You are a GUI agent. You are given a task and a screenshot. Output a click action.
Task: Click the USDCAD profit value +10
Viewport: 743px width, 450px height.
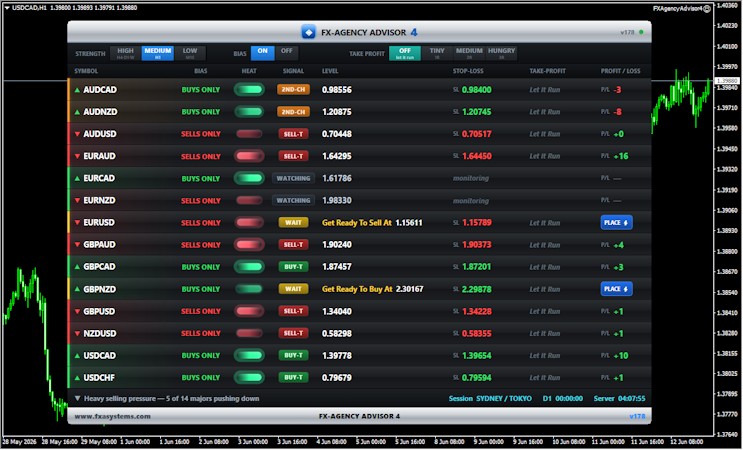click(621, 355)
